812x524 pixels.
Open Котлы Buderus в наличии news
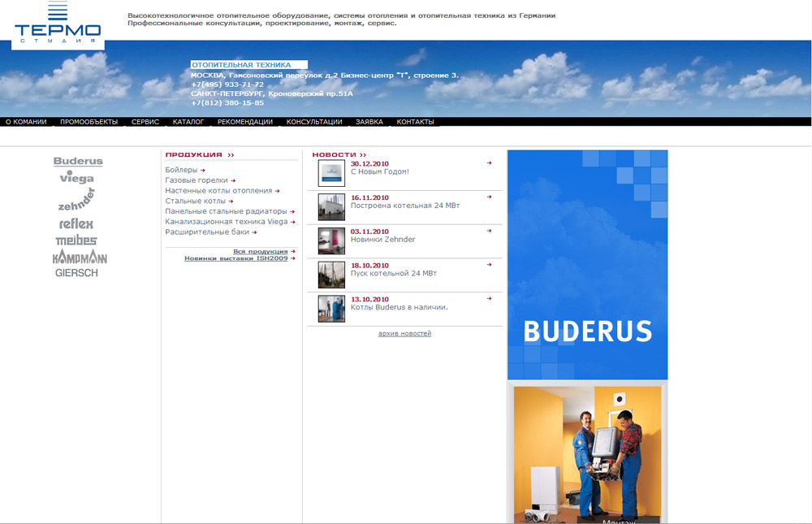tap(399, 307)
